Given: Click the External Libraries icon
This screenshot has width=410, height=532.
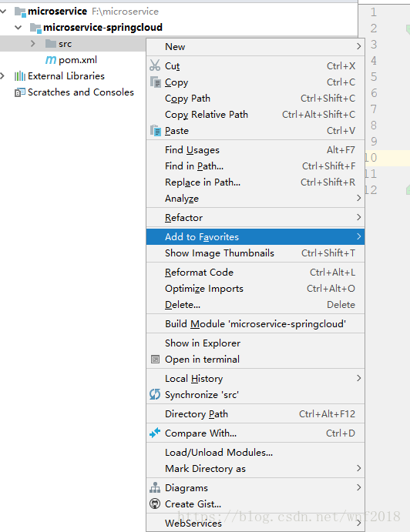Looking at the screenshot, I should point(20,76).
